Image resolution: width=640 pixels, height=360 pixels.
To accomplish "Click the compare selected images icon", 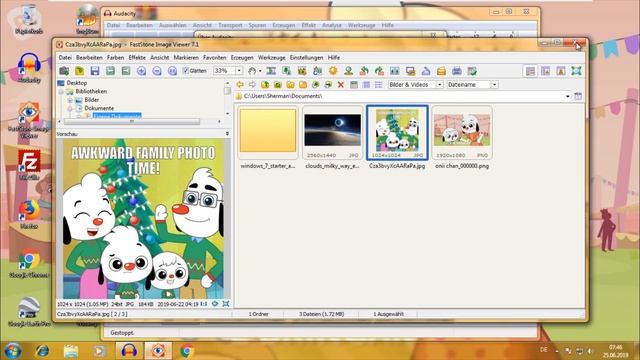I will (395, 71).
